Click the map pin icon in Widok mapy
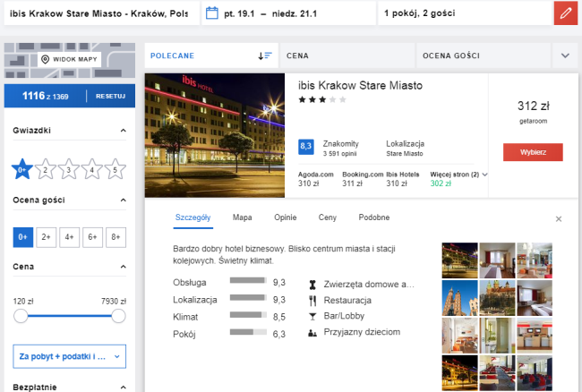582x392 pixels. 45,59
